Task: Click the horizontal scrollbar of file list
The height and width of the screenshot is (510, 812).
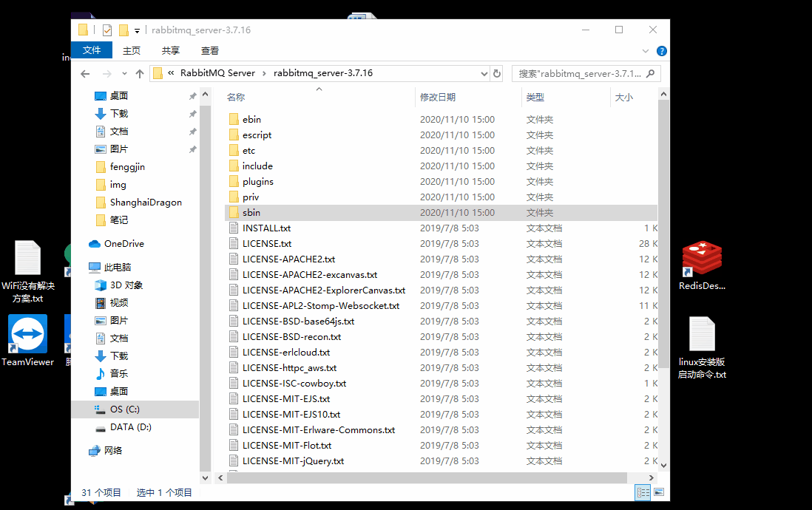Action: coord(427,477)
